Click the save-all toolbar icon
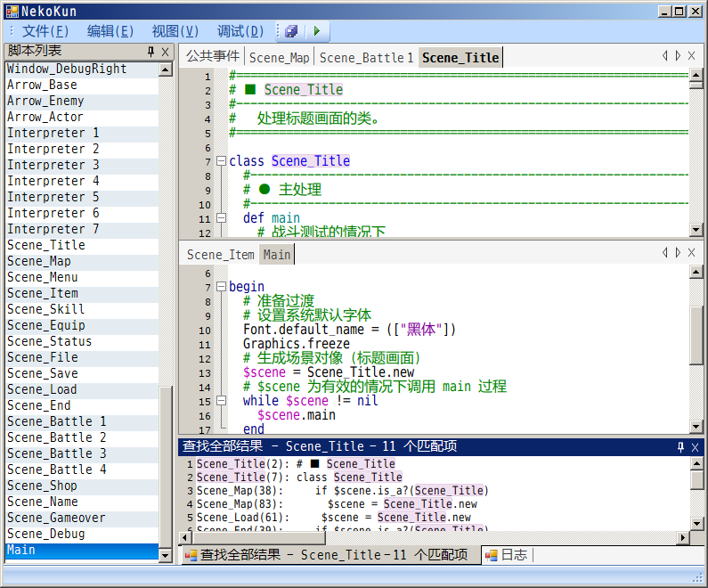 coord(292,31)
